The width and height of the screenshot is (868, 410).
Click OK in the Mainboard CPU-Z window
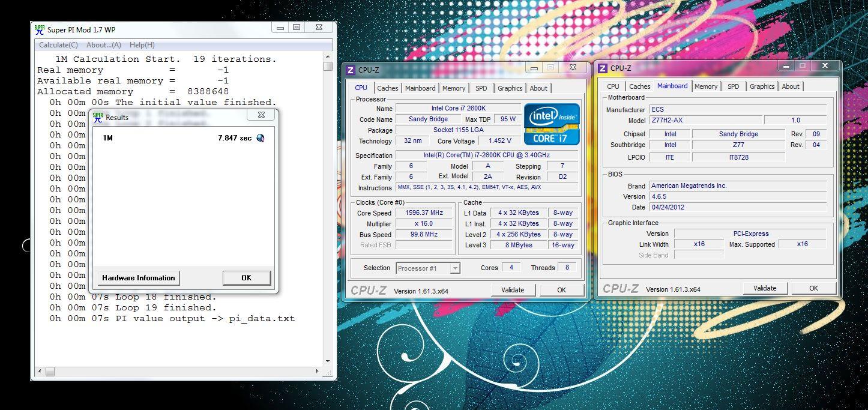point(813,288)
